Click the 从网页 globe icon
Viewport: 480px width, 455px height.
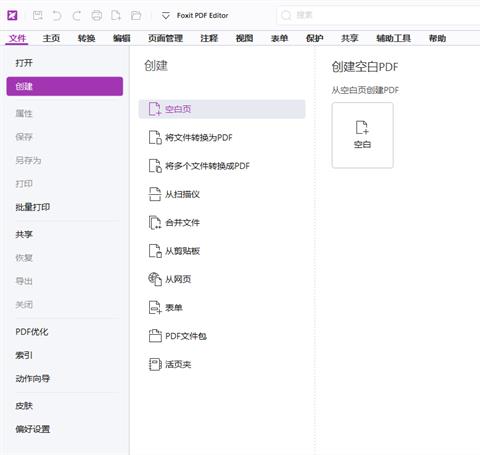[155, 279]
